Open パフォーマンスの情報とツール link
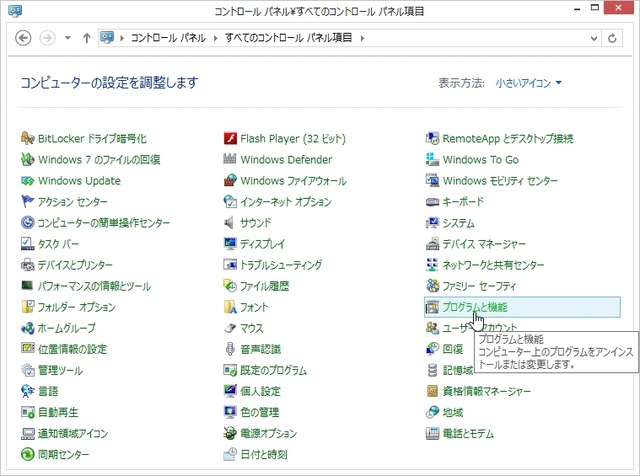This screenshot has width=640, height=476. [x=94, y=286]
